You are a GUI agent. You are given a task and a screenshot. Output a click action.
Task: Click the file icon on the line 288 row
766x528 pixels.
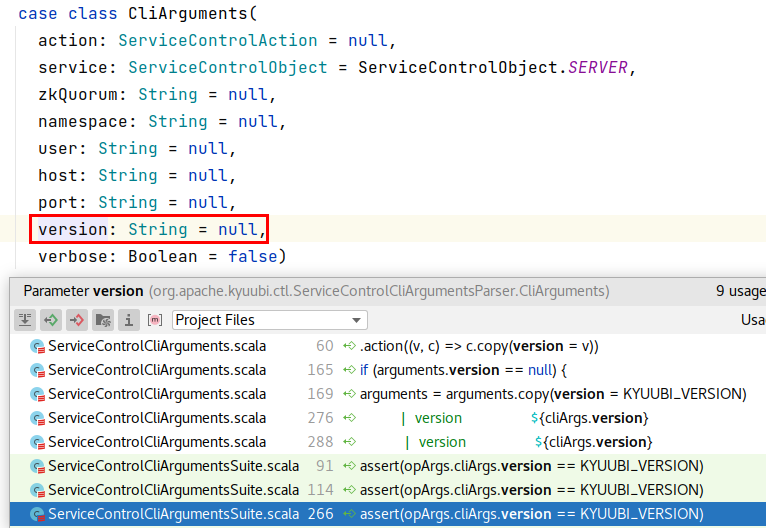(x=38, y=442)
